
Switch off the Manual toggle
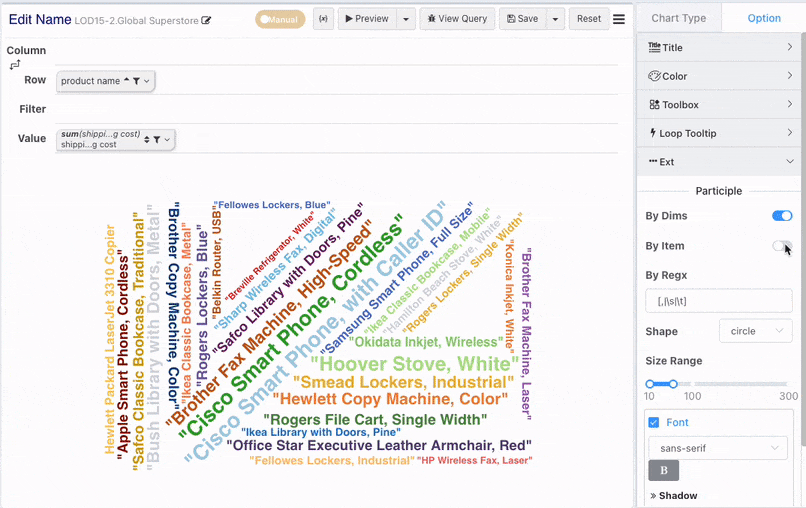click(x=280, y=20)
